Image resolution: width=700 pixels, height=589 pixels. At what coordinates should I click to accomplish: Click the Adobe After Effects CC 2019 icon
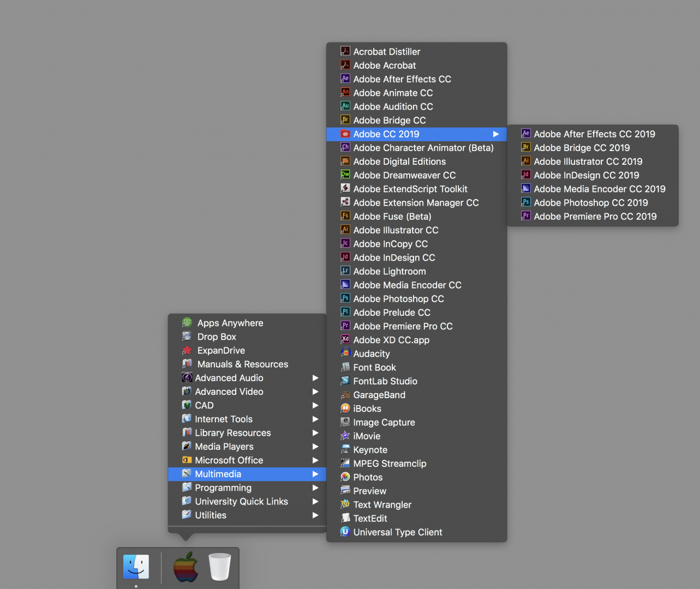click(525, 133)
